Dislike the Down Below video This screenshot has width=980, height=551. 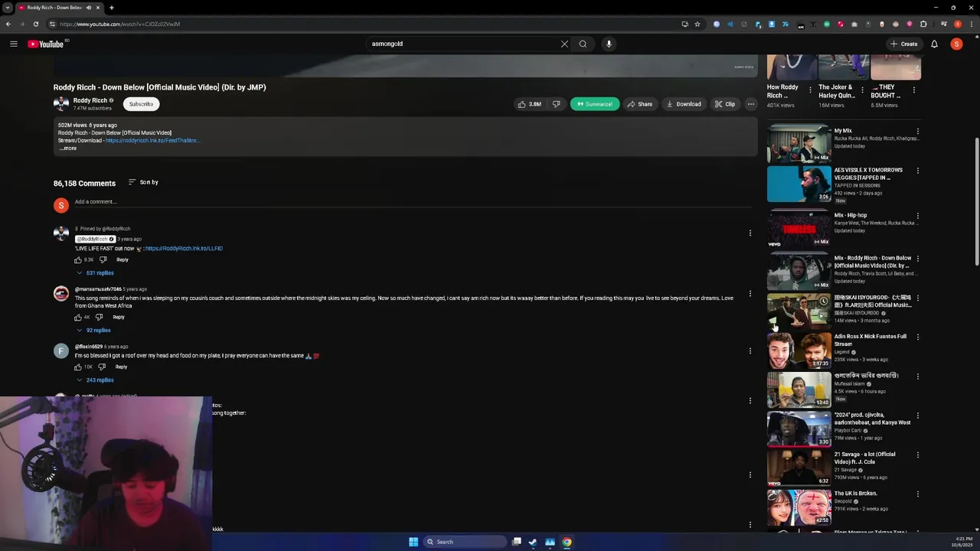(557, 104)
